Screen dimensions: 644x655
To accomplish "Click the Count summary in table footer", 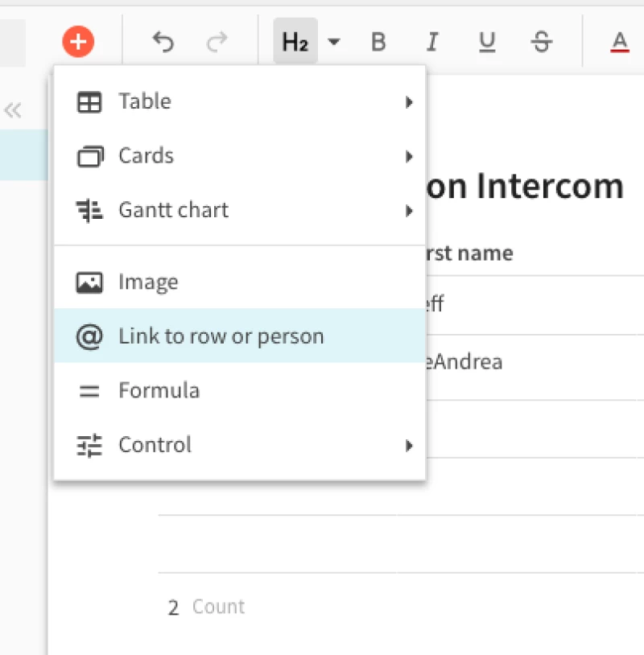I will click(x=207, y=608).
